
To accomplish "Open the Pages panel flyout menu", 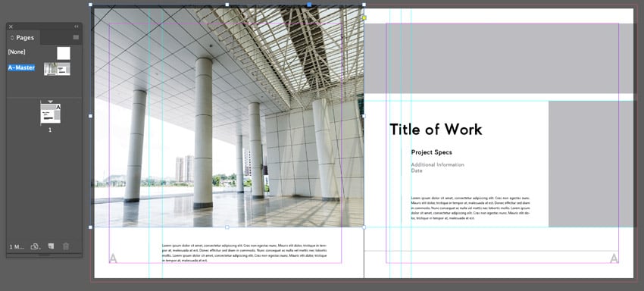I will coord(76,37).
